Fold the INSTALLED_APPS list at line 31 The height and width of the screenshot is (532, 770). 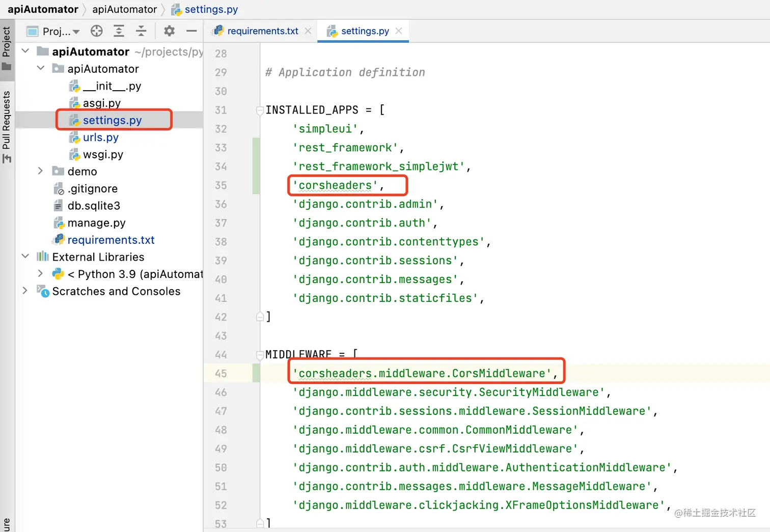[x=260, y=110]
